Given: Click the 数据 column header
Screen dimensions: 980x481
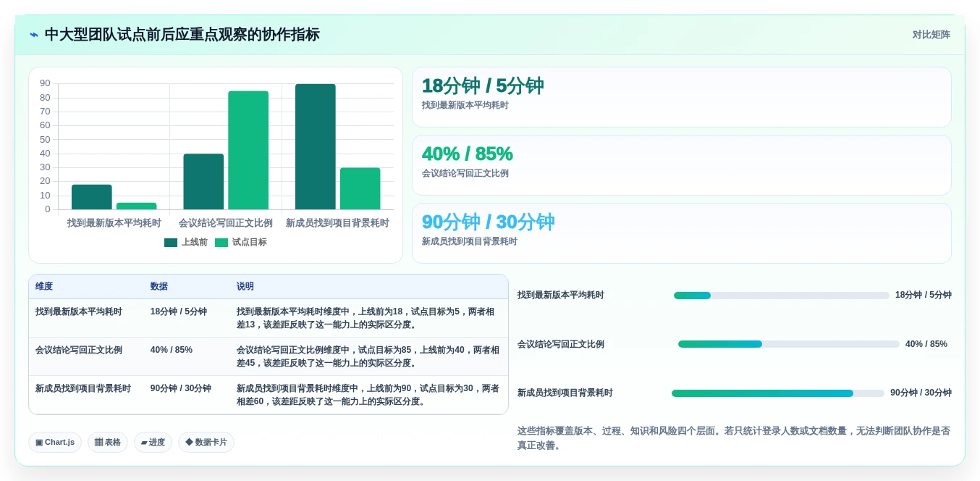Looking at the screenshot, I should 159,287.
